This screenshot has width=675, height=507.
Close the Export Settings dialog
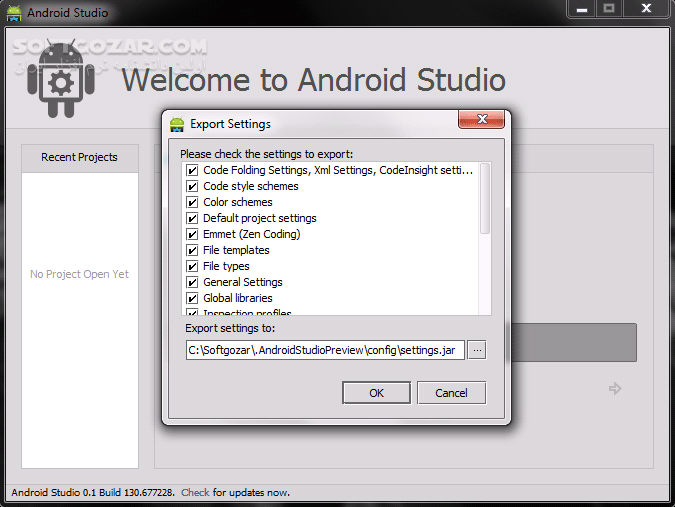tap(482, 119)
